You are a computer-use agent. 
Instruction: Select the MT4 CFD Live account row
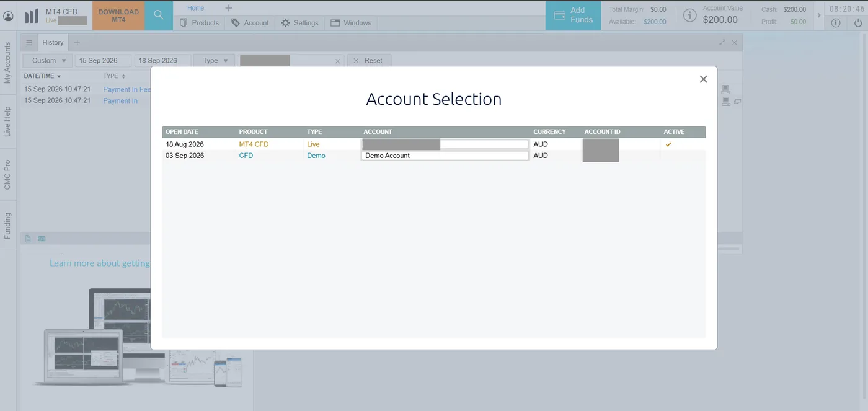click(433, 144)
